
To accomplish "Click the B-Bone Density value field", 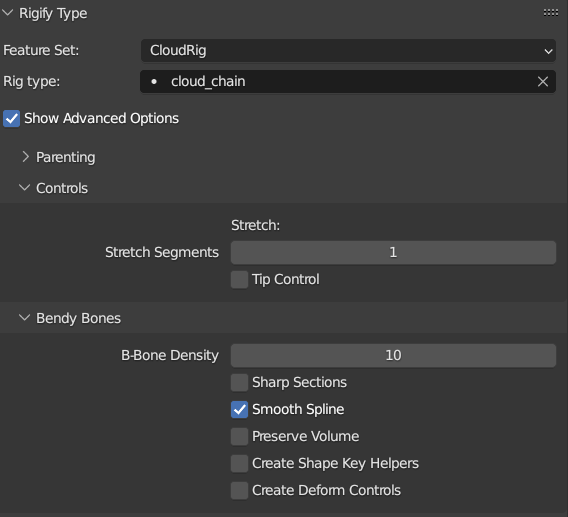I will (x=393, y=355).
